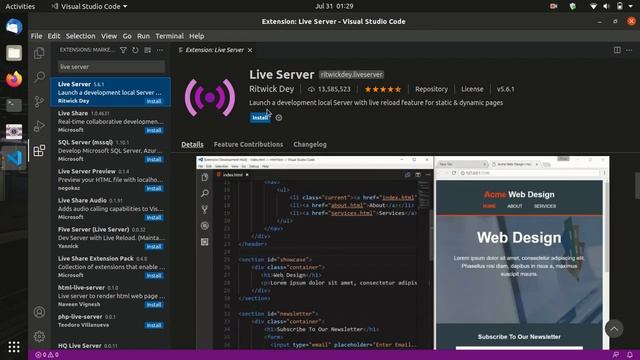640x360 pixels.
Task: Click the five-star rating
Action: tap(383, 89)
